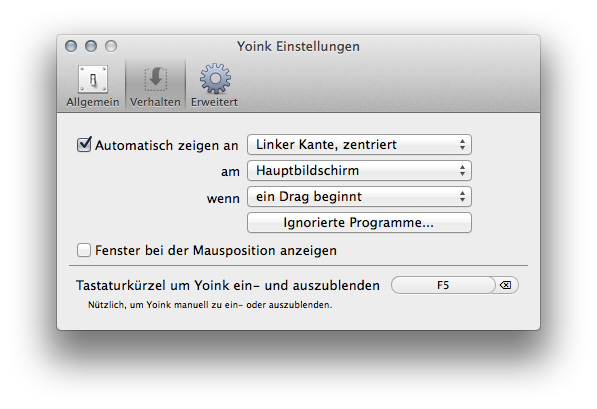This screenshot has height=409, width=597.
Task: Open the ein Drag beginnt dropdown
Action: [359, 197]
